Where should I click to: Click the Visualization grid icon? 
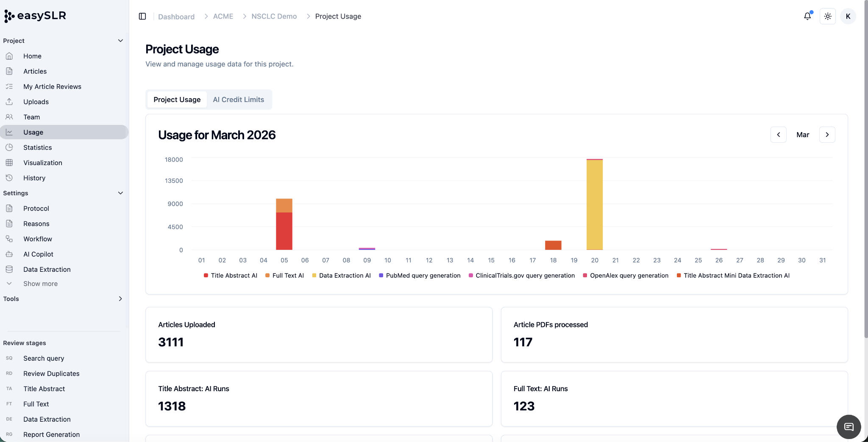9,163
